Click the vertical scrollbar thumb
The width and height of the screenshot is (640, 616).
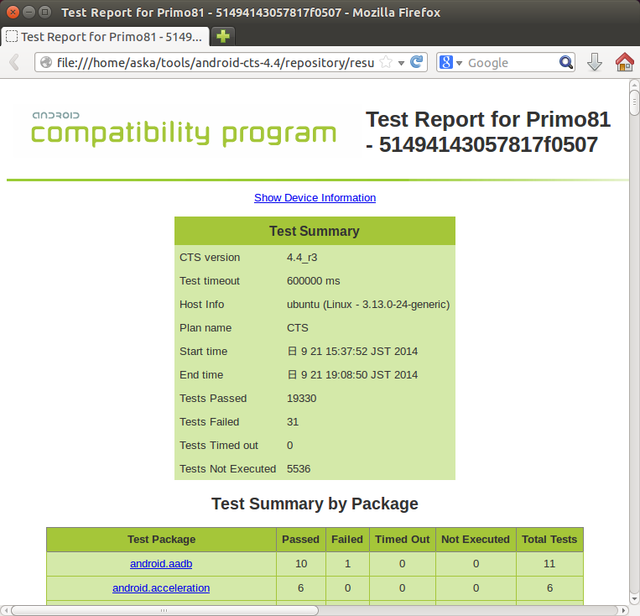634,102
